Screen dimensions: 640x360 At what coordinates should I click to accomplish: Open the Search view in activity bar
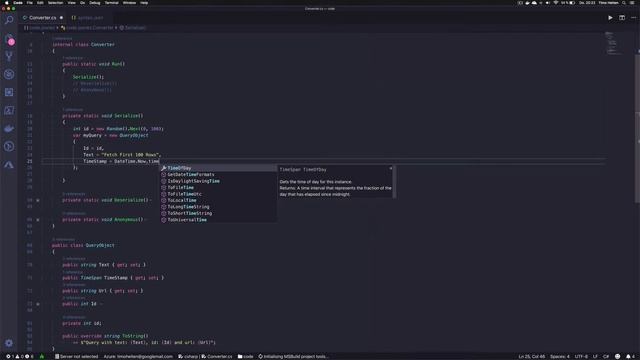coord(9,20)
